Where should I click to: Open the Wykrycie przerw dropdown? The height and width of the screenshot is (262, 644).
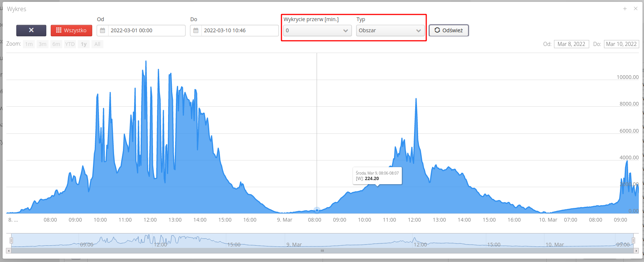tap(317, 30)
